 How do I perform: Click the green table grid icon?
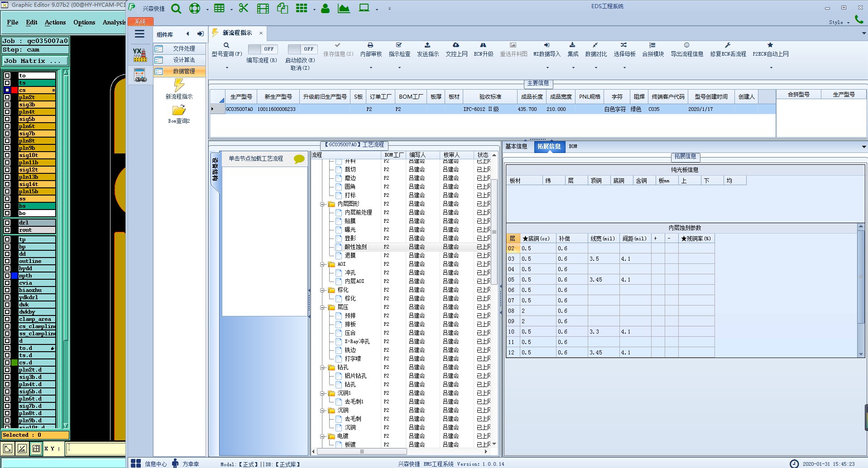click(x=219, y=9)
